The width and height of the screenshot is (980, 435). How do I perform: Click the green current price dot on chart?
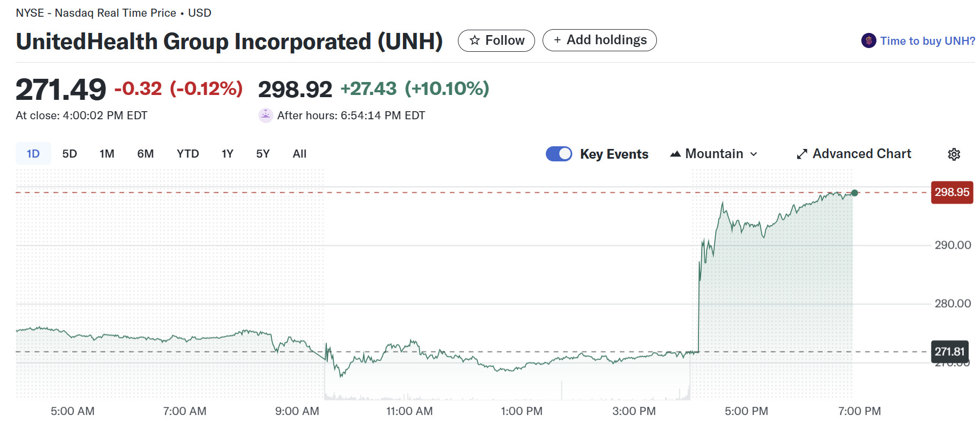click(854, 193)
